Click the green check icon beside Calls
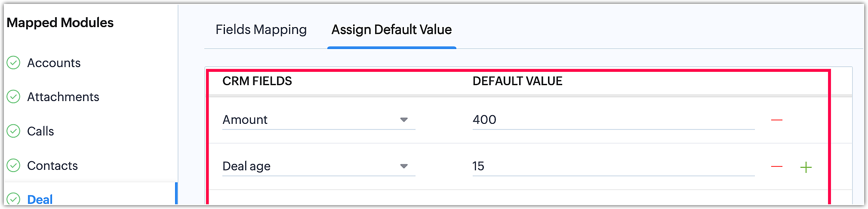Image resolution: width=868 pixels, height=209 pixels. tap(14, 131)
